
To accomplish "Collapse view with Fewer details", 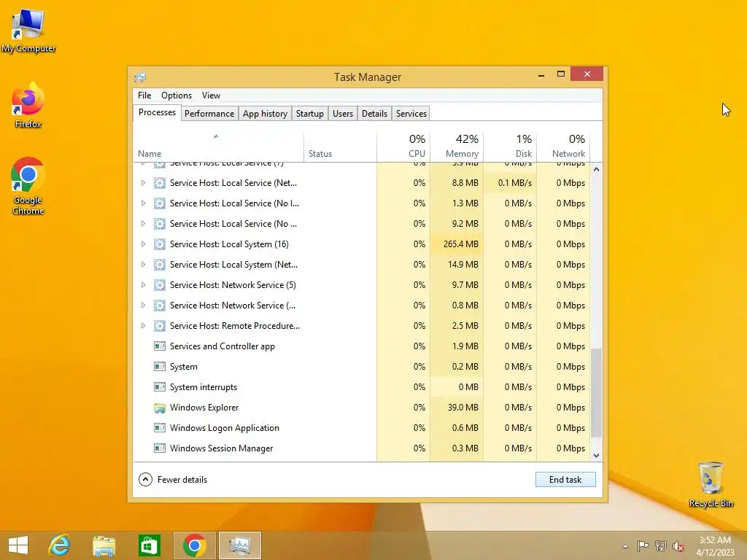I will click(x=173, y=480).
